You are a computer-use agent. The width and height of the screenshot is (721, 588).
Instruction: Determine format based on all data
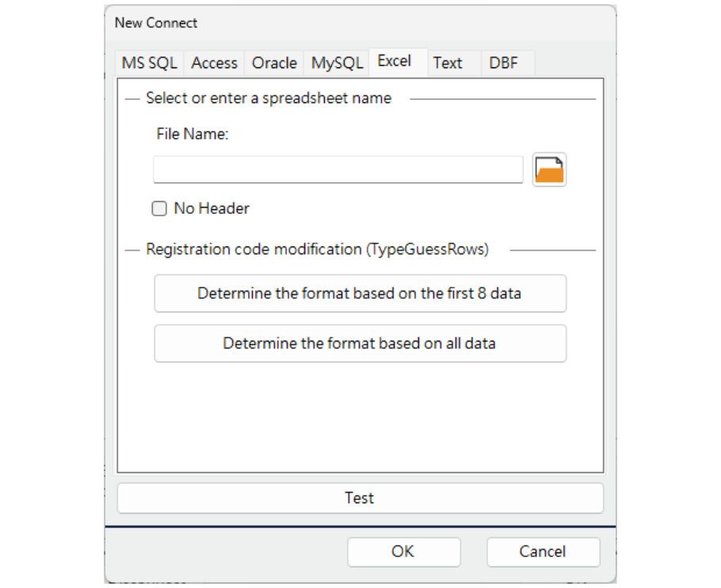[361, 343]
